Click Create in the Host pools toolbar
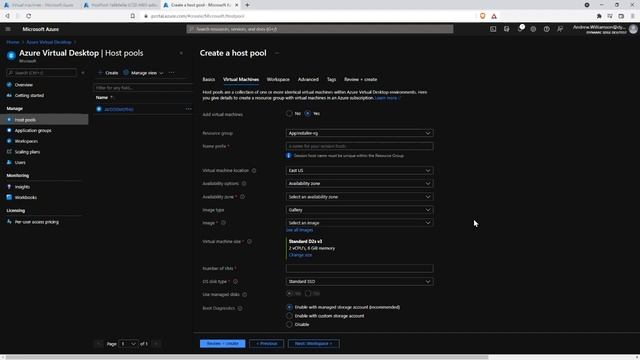 pyautogui.click(x=108, y=73)
